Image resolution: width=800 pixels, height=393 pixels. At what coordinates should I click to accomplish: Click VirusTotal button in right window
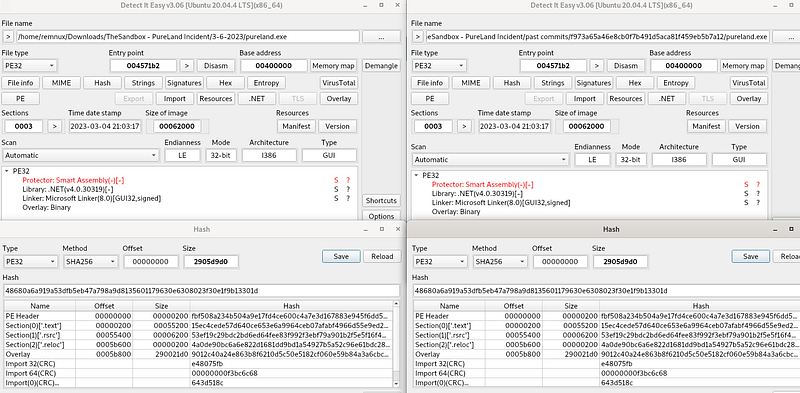748,83
